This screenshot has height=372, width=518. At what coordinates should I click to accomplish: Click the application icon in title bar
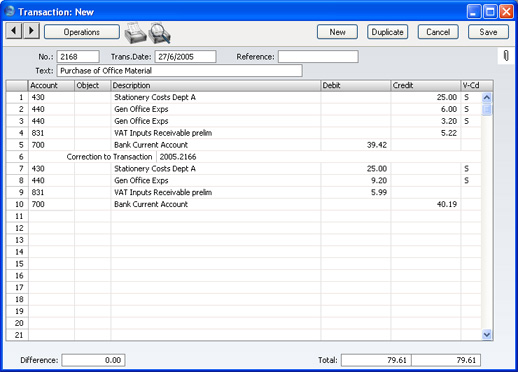(10, 11)
